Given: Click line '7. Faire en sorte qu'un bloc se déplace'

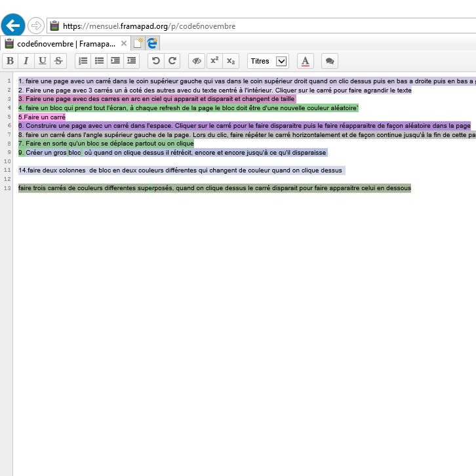Looking at the screenshot, I should (106, 144).
